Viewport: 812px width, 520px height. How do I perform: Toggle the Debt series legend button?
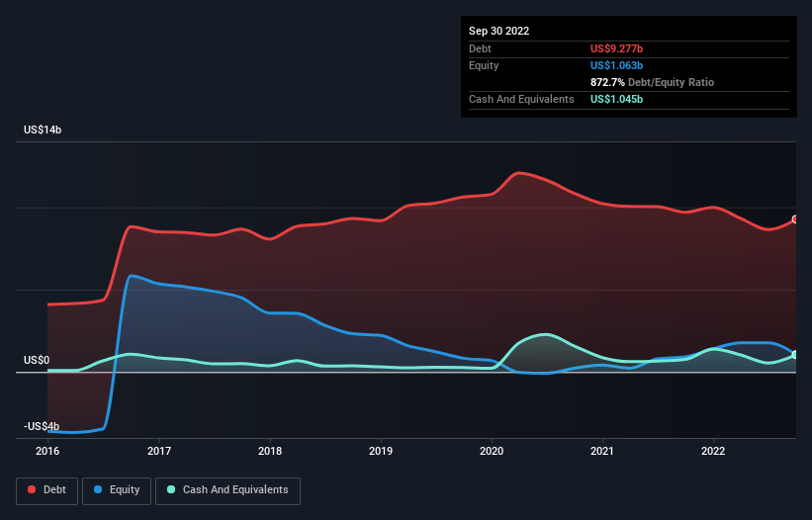[x=46, y=490]
